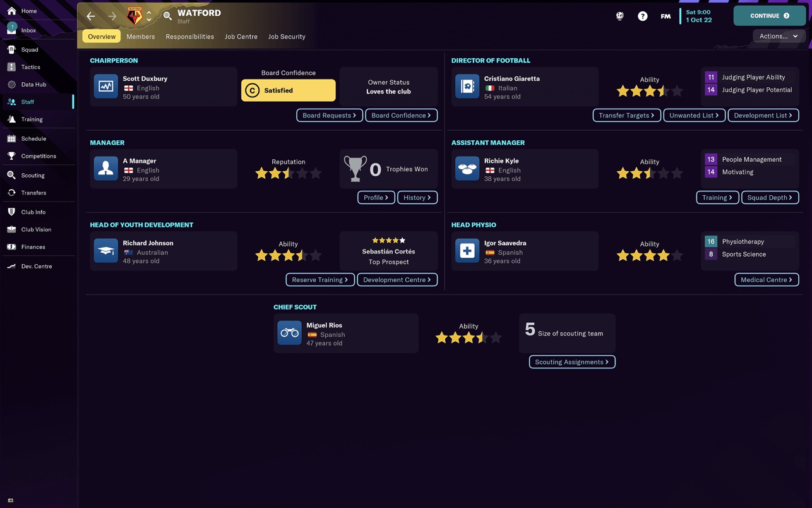Open the in-game help question mark
The height and width of the screenshot is (508, 812).
(642, 16)
